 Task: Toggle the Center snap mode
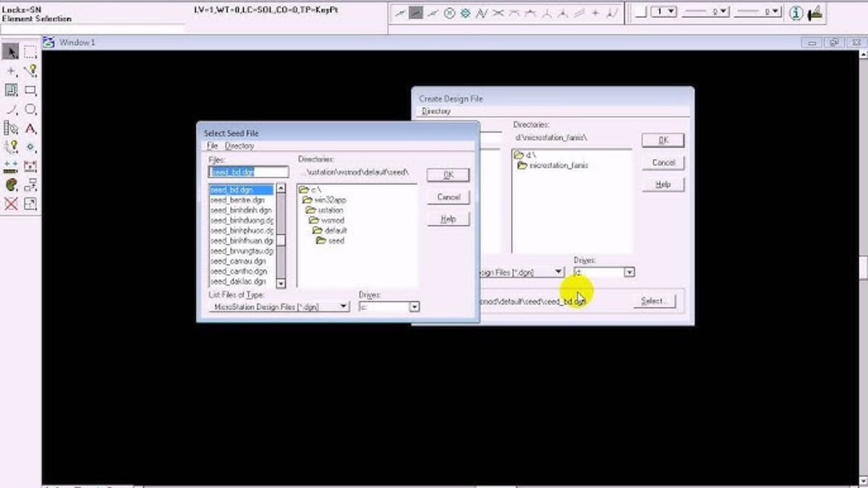click(x=450, y=12)
